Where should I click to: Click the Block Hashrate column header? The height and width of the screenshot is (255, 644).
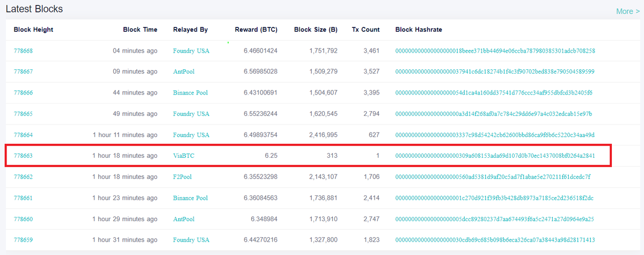point(419,30)
